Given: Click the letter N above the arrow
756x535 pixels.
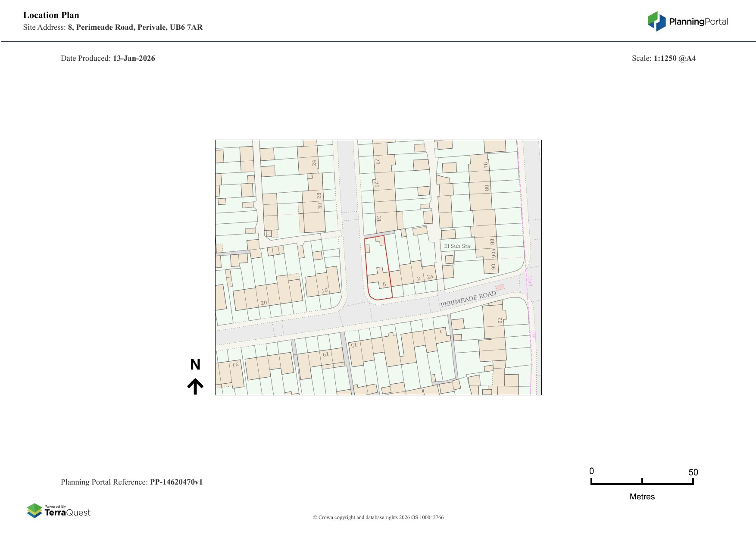Looking at the screenshot, I should pyautogui.click(x=195, y=365).
